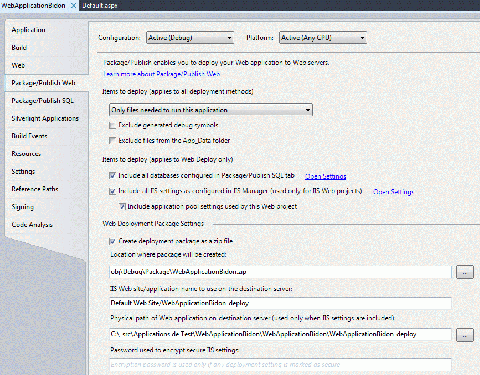Viewport: 480px width, 375px height.
Task: Toggle Include application pool settings checkbox
Action: pos(123,206)
